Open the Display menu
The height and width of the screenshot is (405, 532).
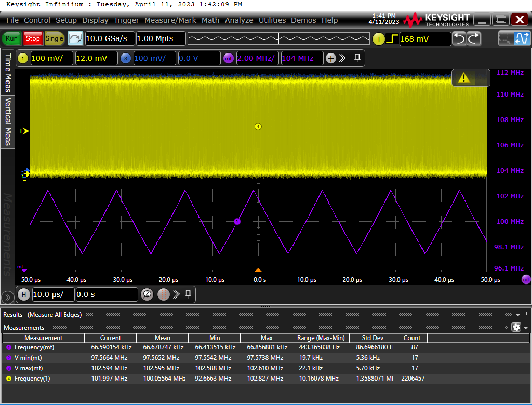point(96,20)
